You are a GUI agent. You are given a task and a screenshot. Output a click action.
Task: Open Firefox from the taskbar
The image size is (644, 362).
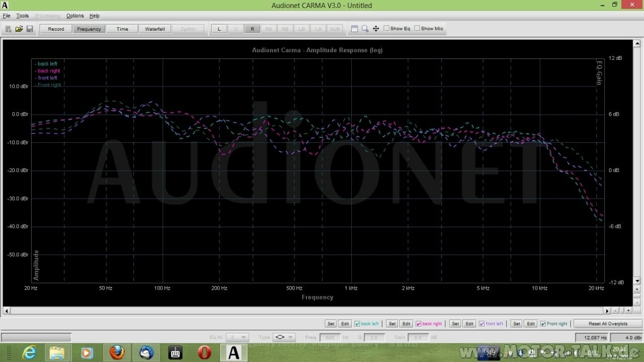(117, 352)
